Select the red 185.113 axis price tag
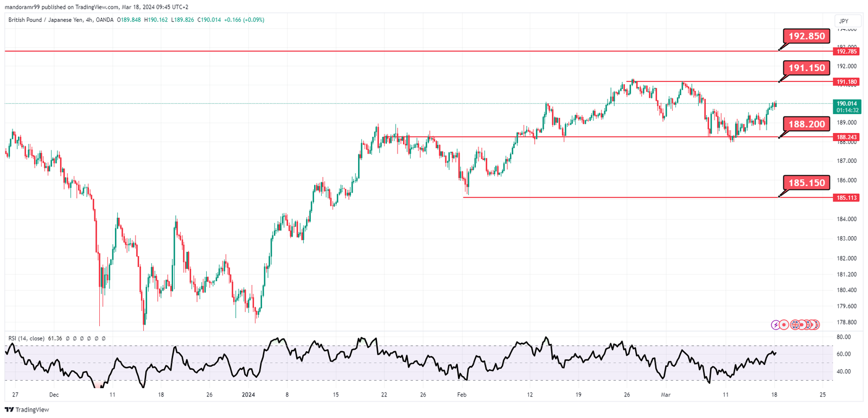Image resolution: width=868 pixels, height=418 pixels. 846,198
